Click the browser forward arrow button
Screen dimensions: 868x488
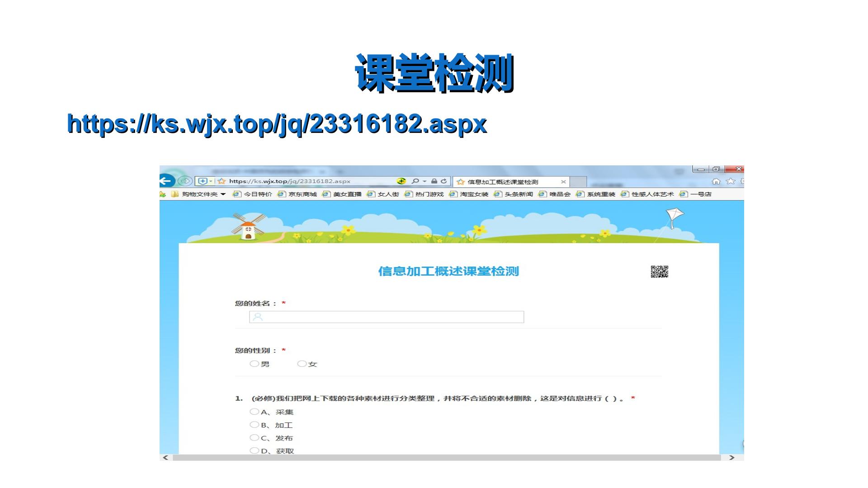pos(184,181)
